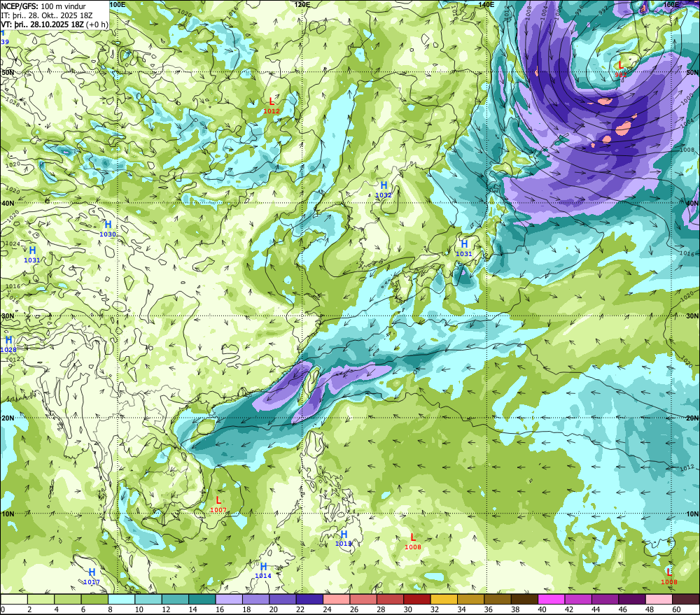
Task: Click legend scale value '30'
Action: [408, 609]
